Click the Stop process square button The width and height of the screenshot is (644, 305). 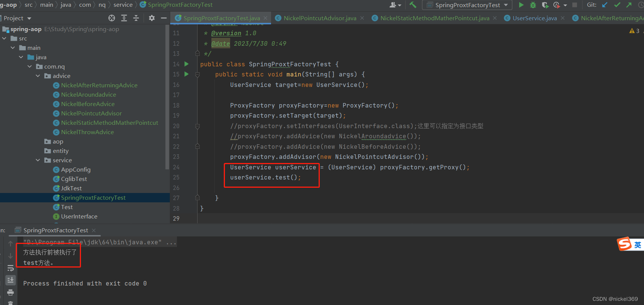pos(575,5)
